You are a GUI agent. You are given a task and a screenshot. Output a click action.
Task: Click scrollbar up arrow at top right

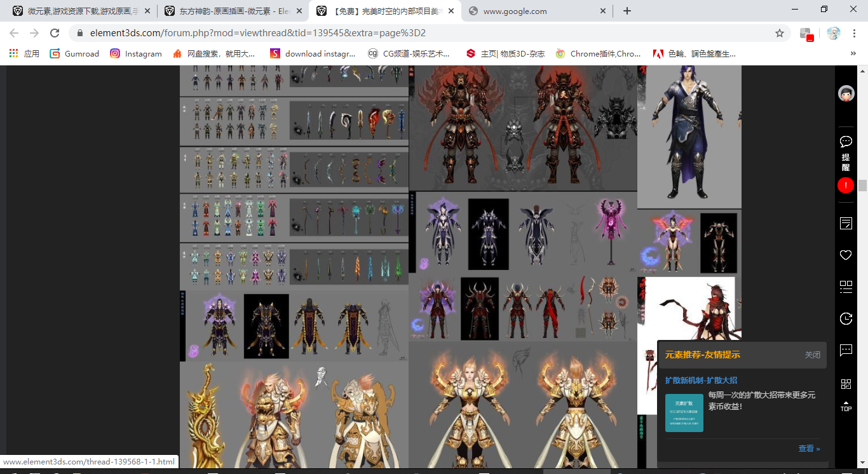click(x=862, y=70)
